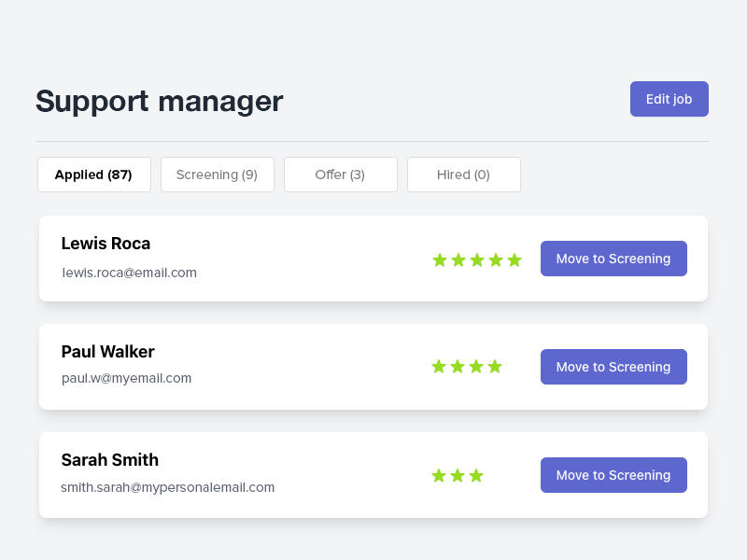
Task: Select the fifth star for Lewis Roca
Action: 514,259
